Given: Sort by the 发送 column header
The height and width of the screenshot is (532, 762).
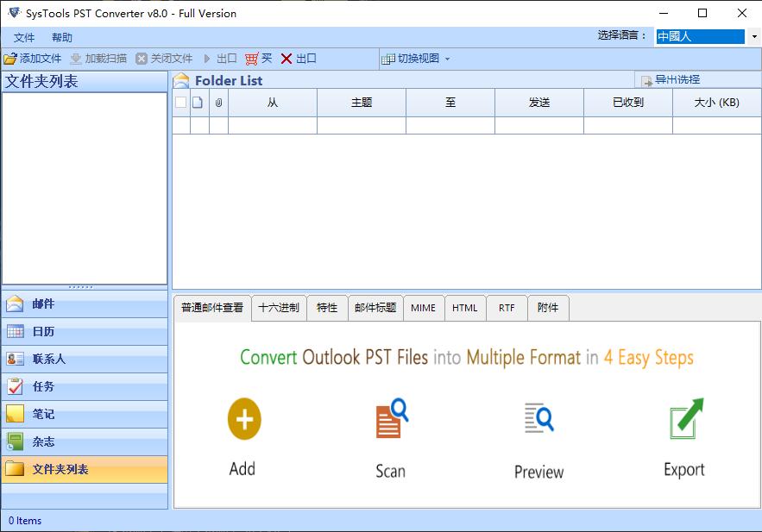Looking at the screenshot, I should (x=539, y=103).
